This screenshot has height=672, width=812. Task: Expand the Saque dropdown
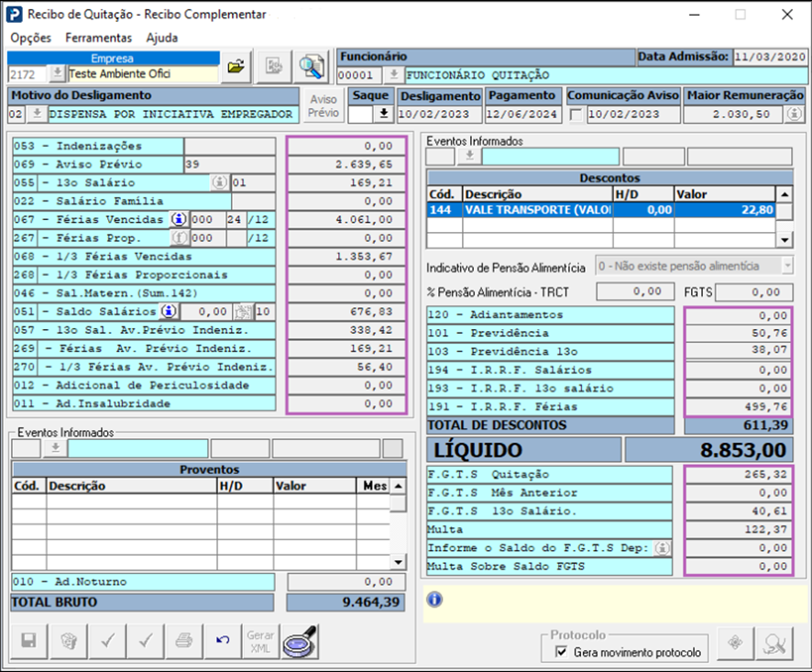(383, 115)
